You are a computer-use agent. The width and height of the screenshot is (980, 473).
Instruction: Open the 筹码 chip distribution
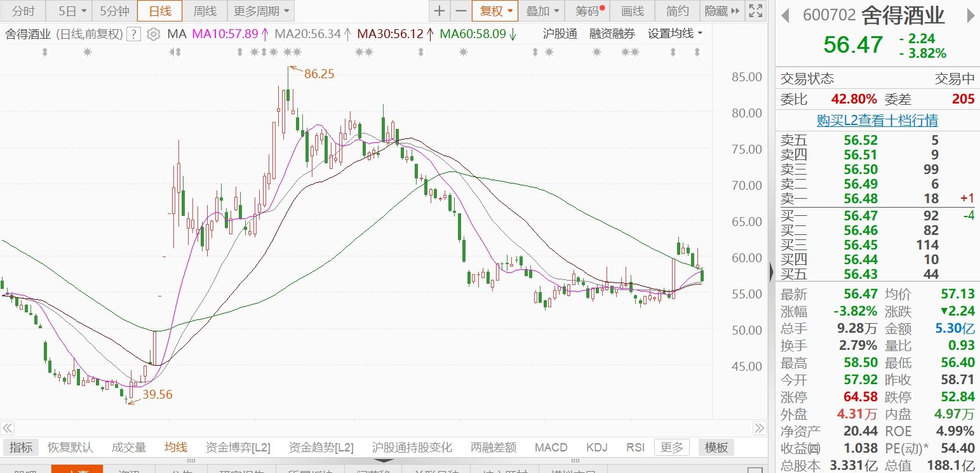[x=589, y=11]
